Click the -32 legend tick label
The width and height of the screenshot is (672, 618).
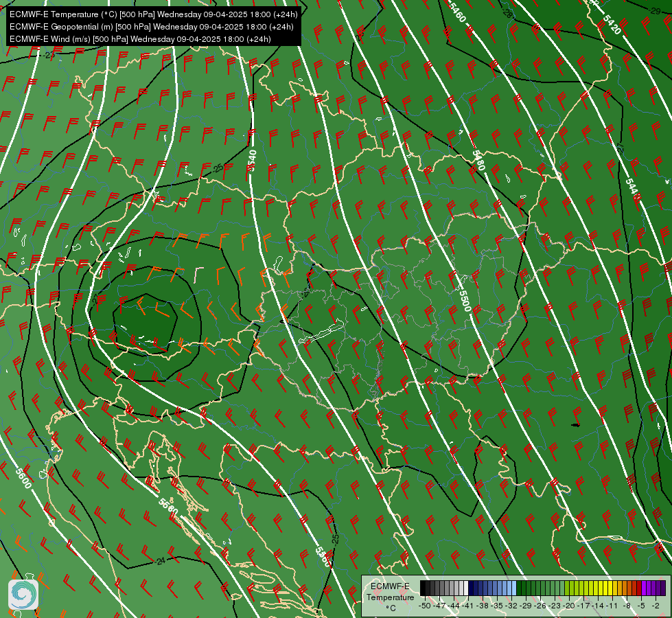click(x=511, y=606)
